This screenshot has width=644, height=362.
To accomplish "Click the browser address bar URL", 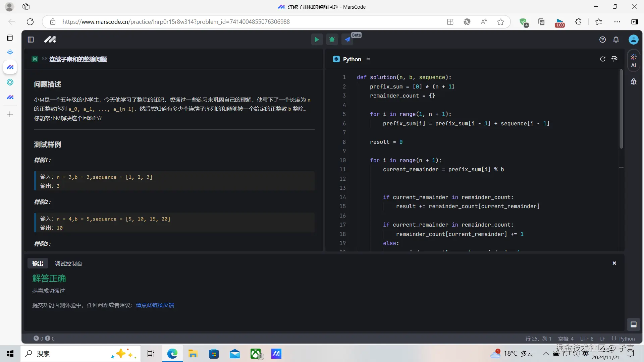I will click(176, 22).
